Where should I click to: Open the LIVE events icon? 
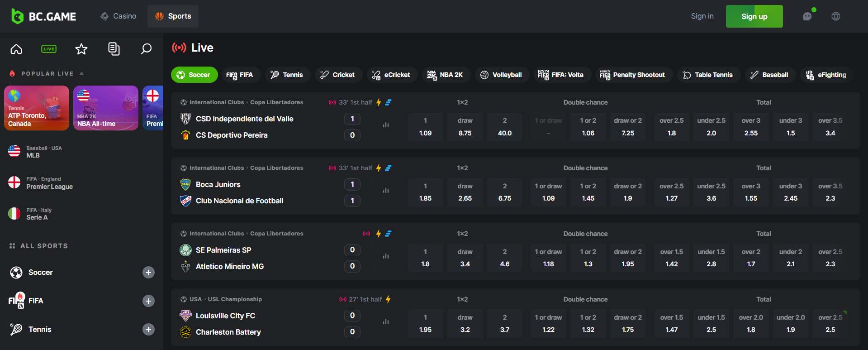pyautogui.click(x=49, y=49)
